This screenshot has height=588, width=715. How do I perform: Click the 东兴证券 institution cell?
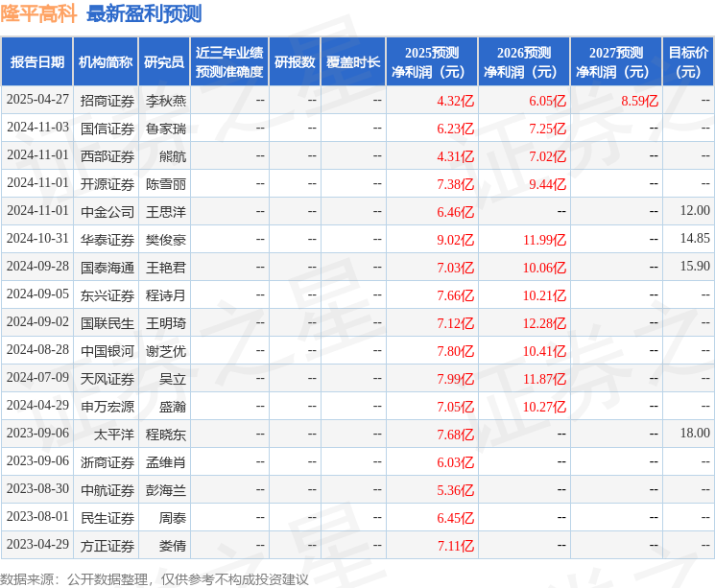[107, 295]
